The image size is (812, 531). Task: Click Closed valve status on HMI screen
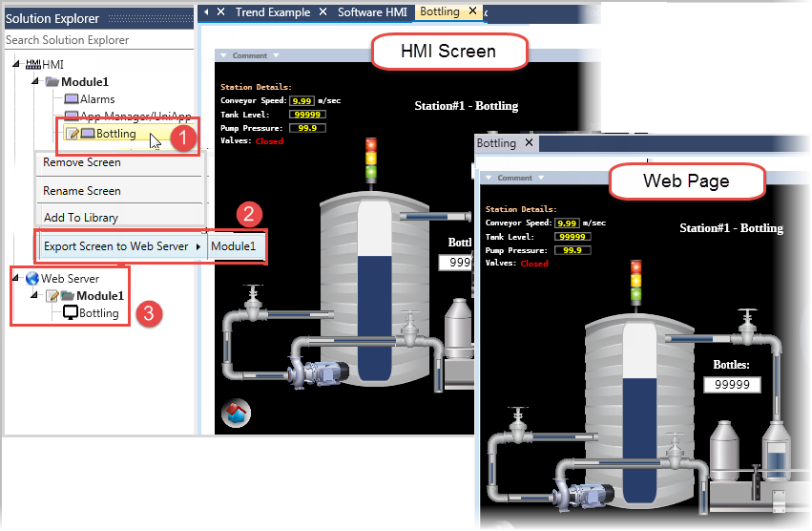269,141
